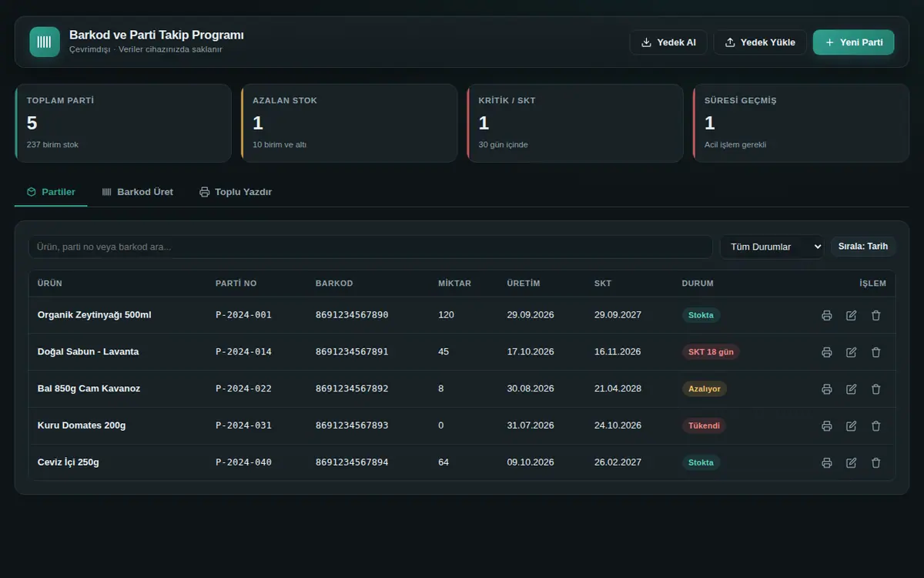The image size is (924, 578).
Task: Delete the Organik Zeytinyağı 500ml batch
Action: tap(875, 315)
